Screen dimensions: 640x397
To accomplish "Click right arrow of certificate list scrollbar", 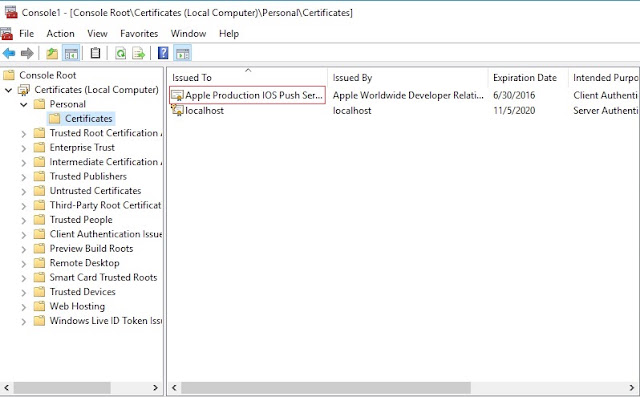I will coord(631,387).
